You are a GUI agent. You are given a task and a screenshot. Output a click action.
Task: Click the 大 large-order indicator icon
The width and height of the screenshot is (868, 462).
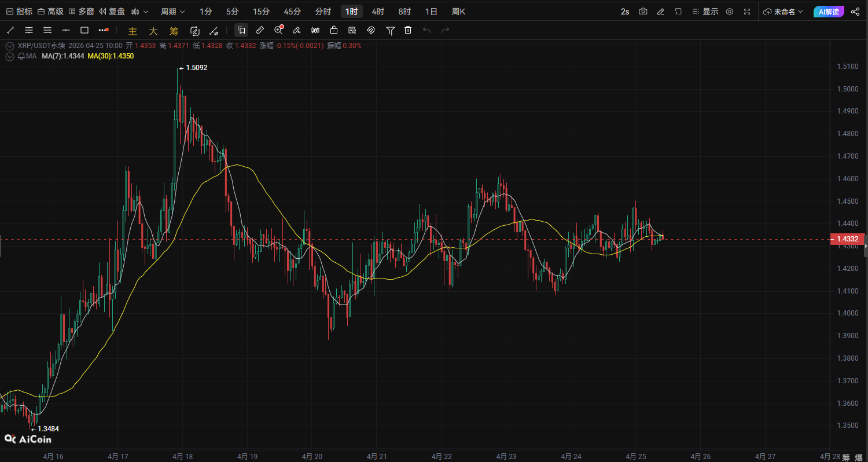pyautogui.click(x=153, y=31)
